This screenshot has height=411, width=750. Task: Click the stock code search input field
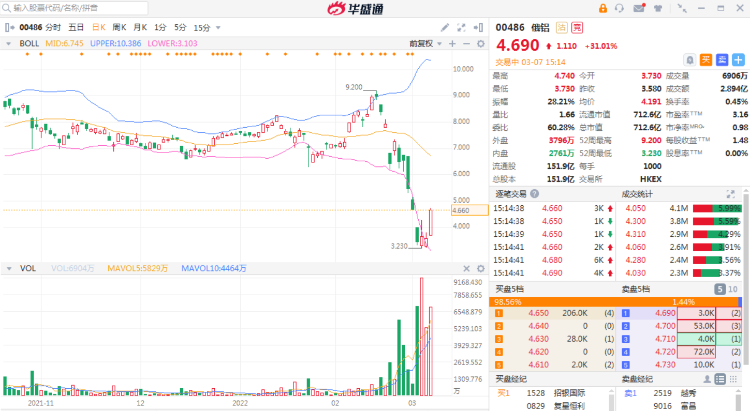74,8
